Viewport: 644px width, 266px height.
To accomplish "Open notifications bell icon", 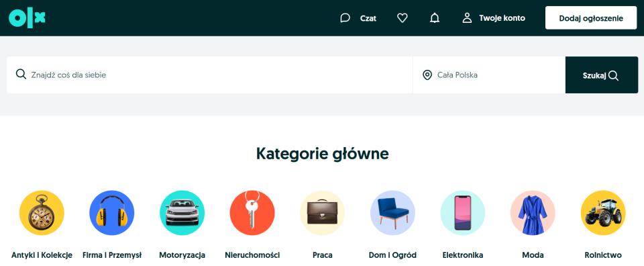I will (435, 18).
